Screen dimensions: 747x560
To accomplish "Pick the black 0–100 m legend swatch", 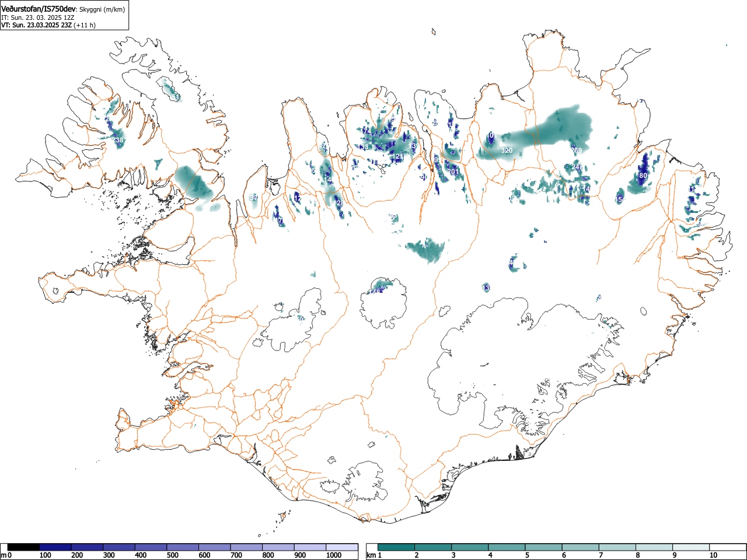I will [x=24, y=547].
